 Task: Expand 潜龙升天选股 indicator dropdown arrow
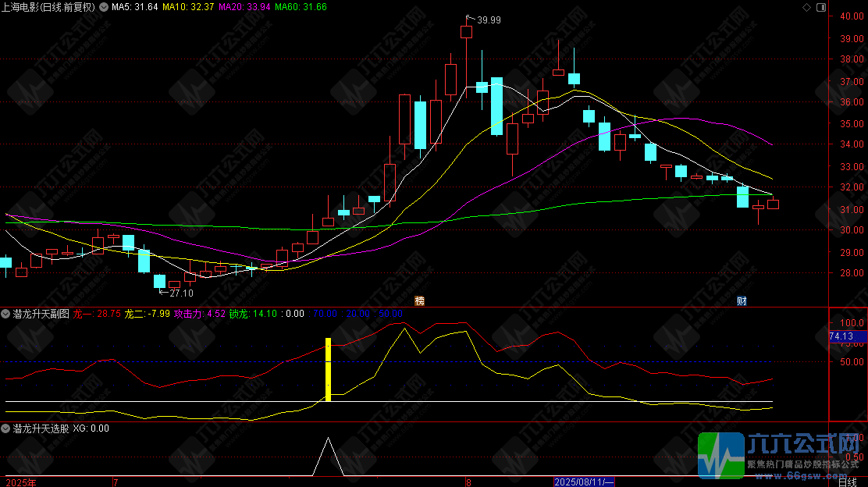coord(5,428)
